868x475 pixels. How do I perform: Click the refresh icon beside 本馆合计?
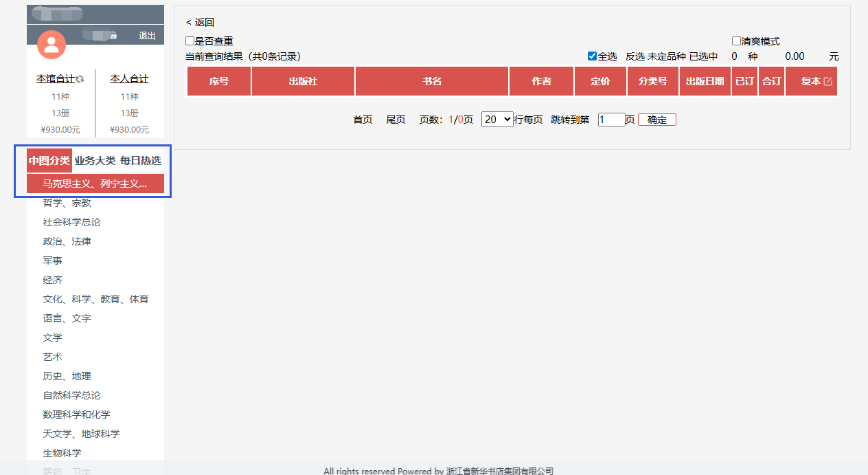tap(80, 79)
